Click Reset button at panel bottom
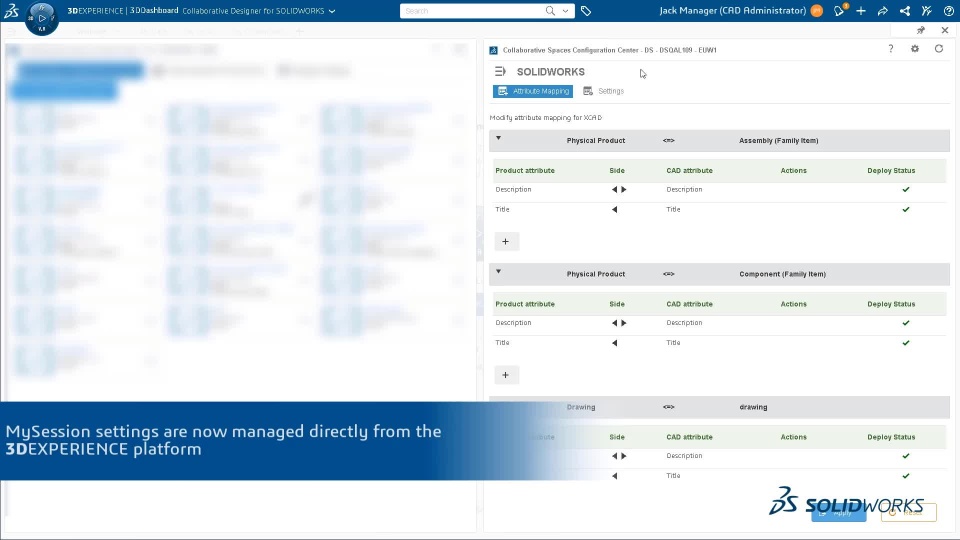Image resolution: width=960 pixels, height=540 pixels. pos(909,512)
